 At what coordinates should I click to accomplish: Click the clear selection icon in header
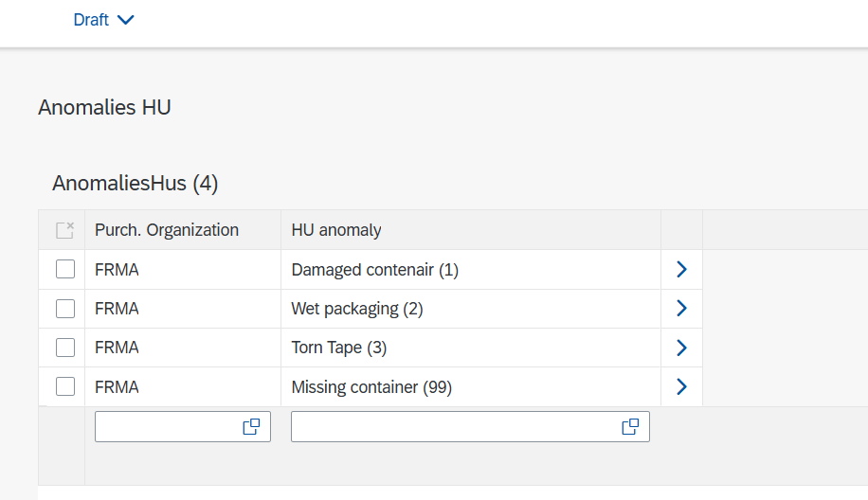click(64, 230)
